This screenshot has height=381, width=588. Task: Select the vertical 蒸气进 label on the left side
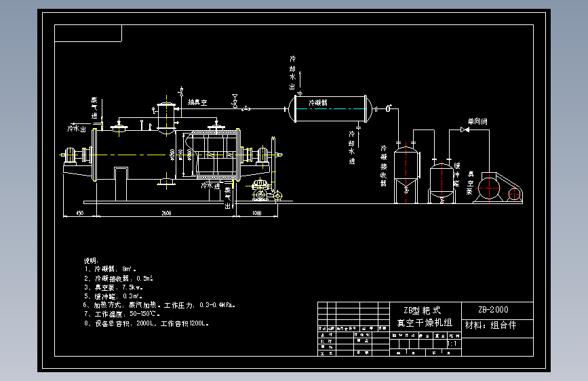(94, 108)
